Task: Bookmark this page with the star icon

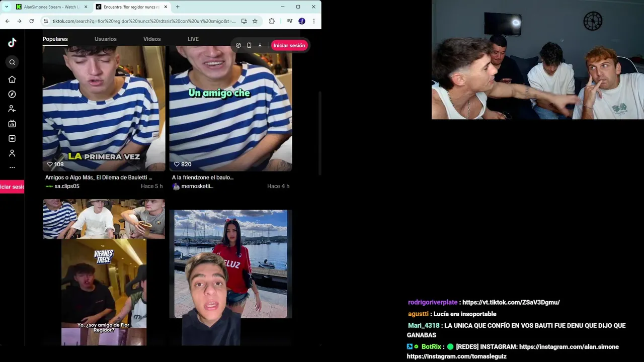Action: point(255,21)
